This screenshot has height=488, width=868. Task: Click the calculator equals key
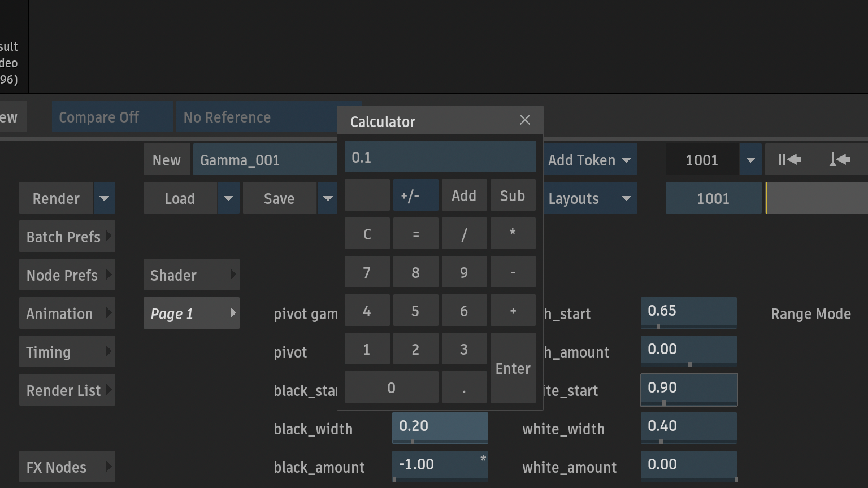coord(416,234)
